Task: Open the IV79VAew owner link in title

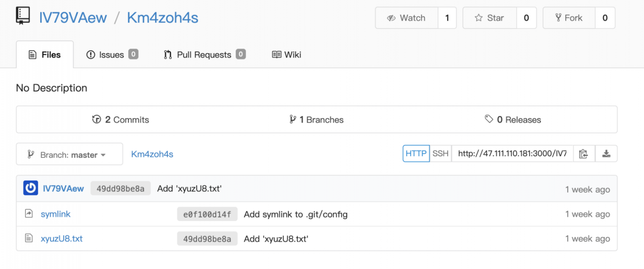Action: (73, 18)
